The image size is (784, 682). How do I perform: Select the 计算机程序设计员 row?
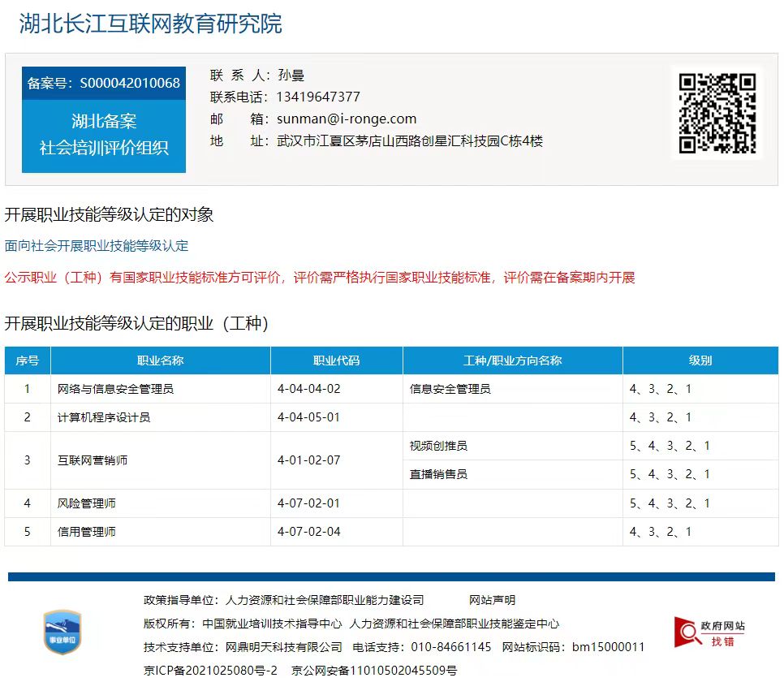(x=104, y=417)
